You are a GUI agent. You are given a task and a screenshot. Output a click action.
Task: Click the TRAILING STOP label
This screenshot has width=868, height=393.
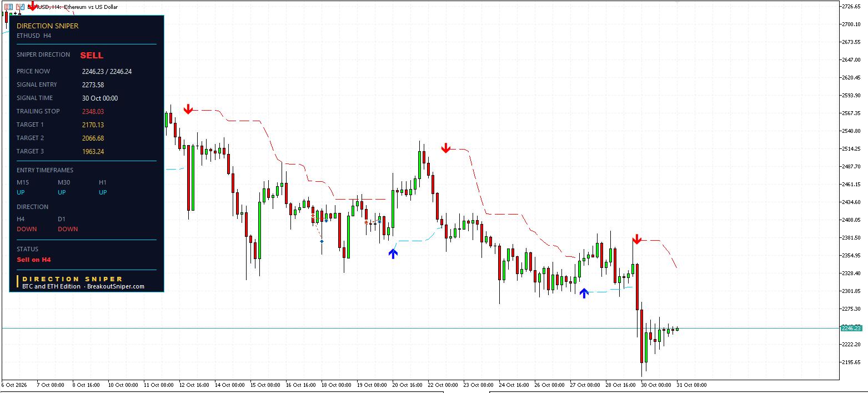(x=38, y=111)
